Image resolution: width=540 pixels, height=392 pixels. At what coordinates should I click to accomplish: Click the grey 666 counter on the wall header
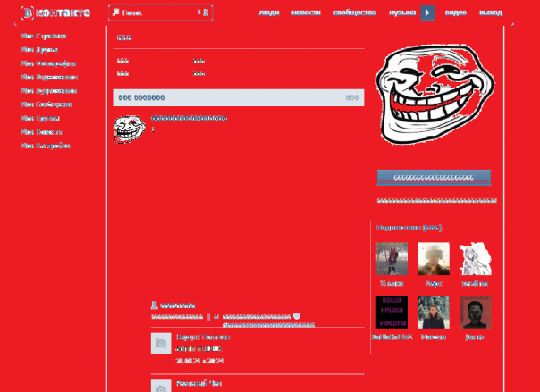[x=352, y=97]
